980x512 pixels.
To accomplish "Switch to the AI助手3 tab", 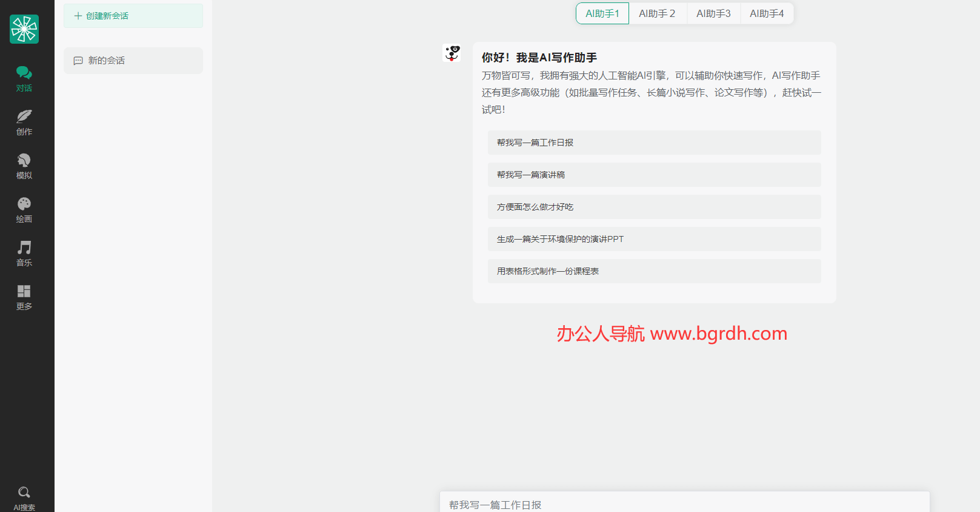I will [713, 13].
